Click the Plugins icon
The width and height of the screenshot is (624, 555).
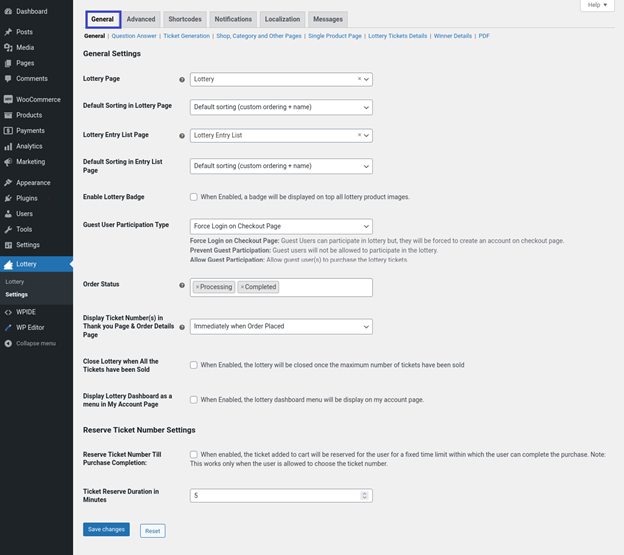[8, 198]
